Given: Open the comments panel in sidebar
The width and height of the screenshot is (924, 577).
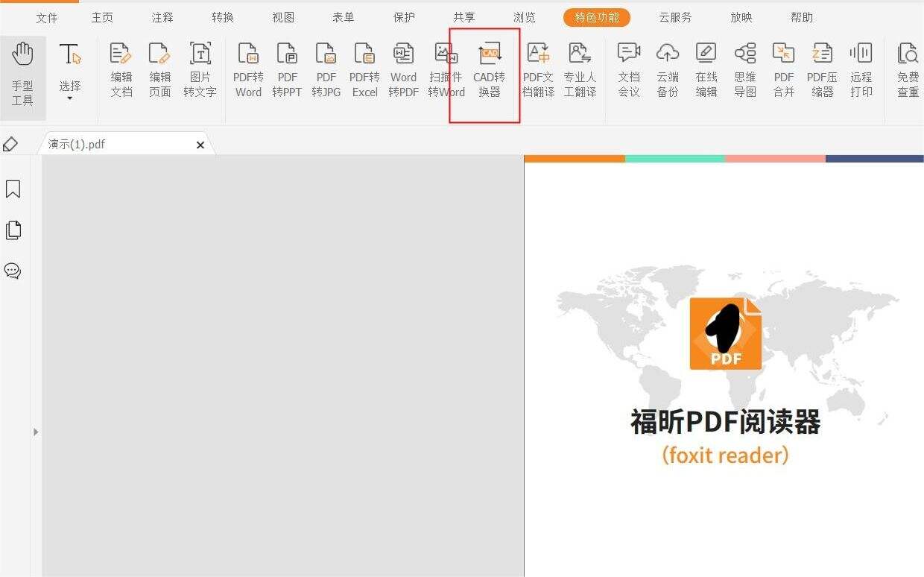Looking at the screenshot, I should pyautogui.click(x=13, y=271).
